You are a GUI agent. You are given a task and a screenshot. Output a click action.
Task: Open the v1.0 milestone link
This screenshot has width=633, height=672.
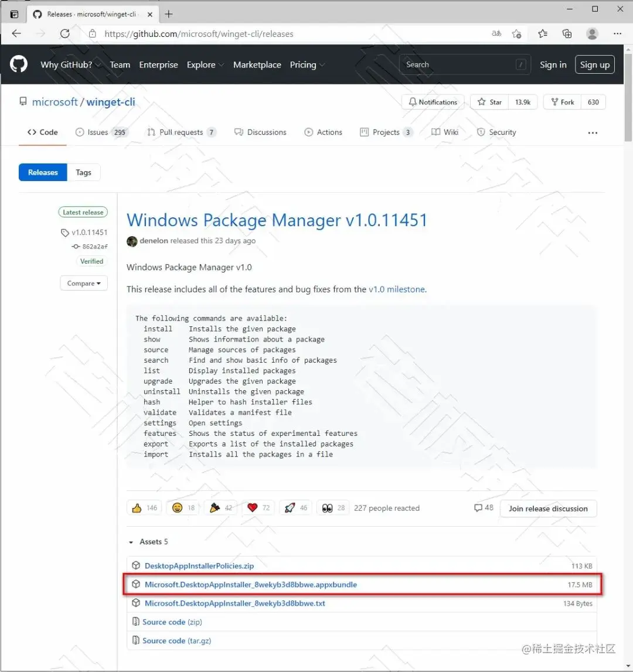pyautogui.click(x=397, y=289)
